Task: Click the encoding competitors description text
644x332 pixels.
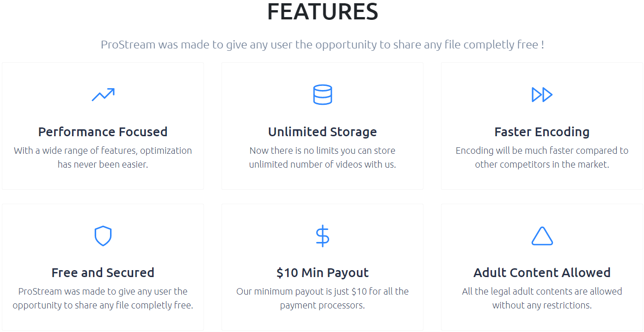Action: click(542, 157)
